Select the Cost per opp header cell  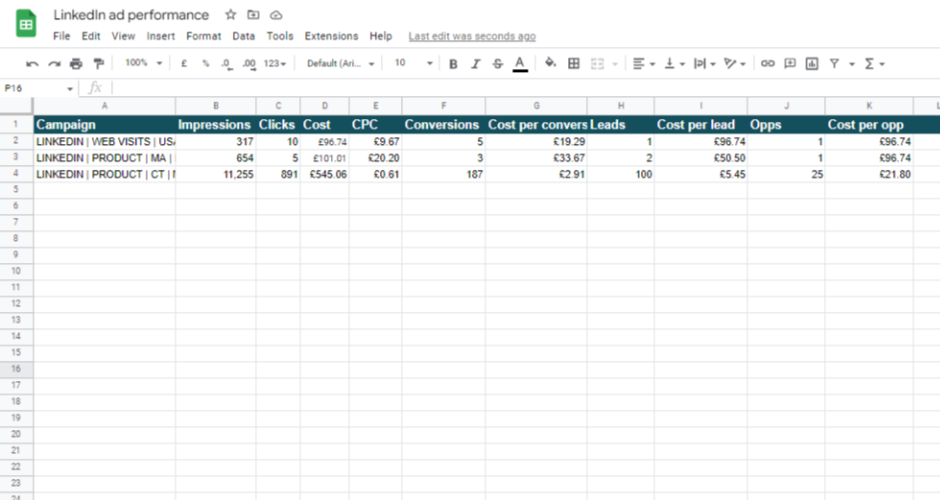tap(869, 125)
